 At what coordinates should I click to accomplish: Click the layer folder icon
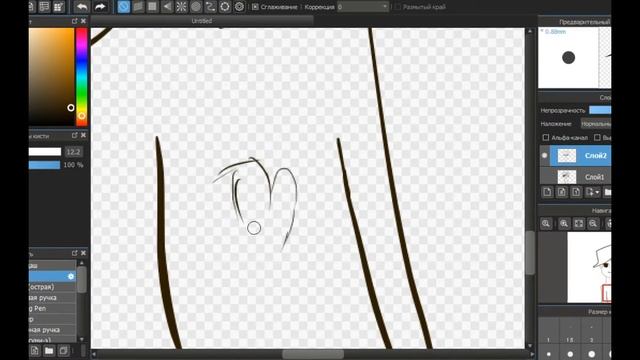607,192
